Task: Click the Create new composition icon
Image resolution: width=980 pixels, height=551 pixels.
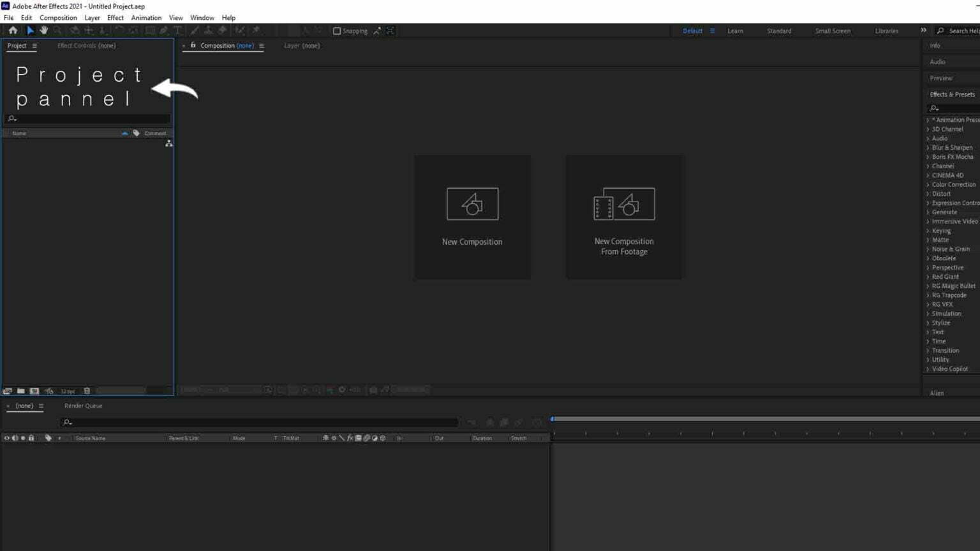Action: 35,390
